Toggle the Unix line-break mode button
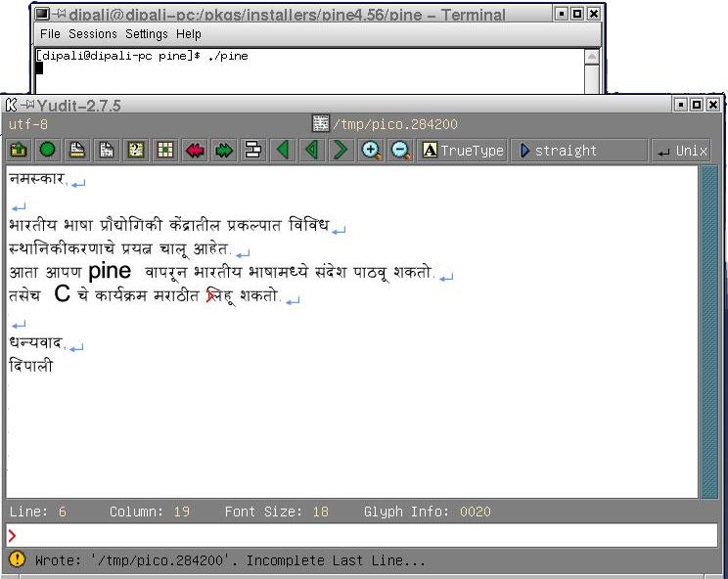The image size is (728, 579). (x=682, y=151)
